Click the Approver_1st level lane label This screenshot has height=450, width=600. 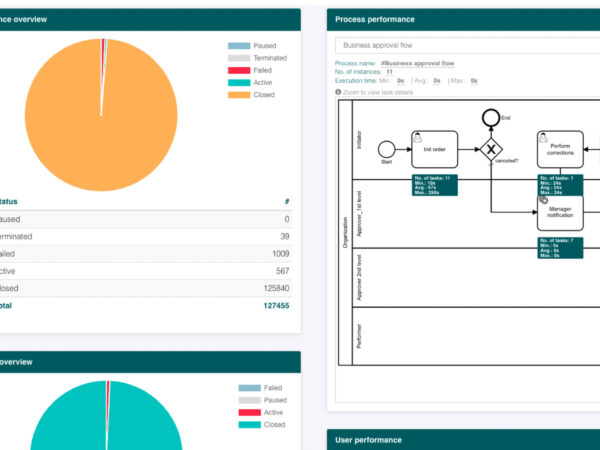(x=359, y=214)
